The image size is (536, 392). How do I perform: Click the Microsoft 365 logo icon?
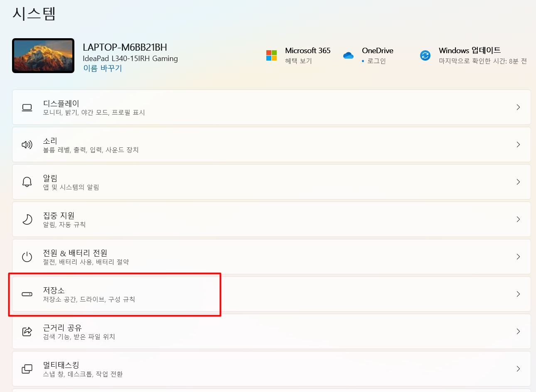tap(271, 55)
